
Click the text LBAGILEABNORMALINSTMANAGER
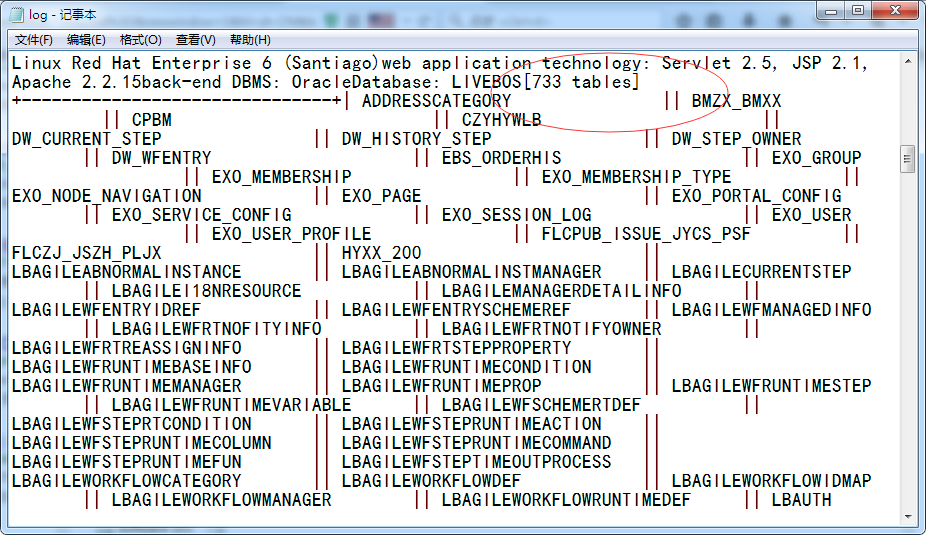coord(471,272)
